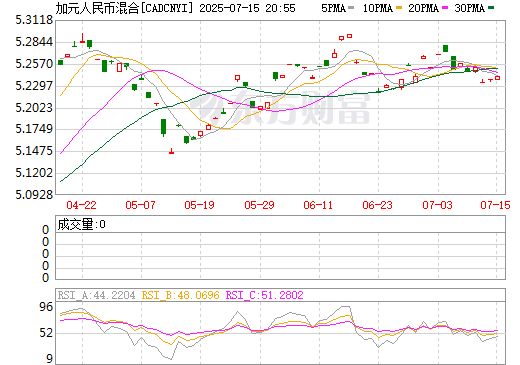Click the 5.1749 price axis label
The image size is (520, 365).
[34, 129]
